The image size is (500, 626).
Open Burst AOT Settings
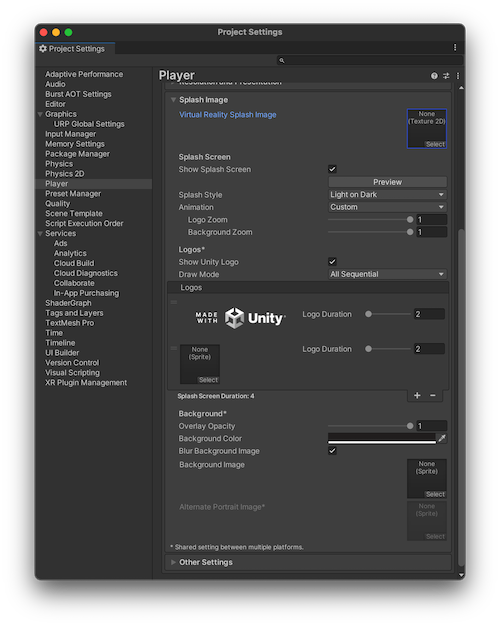click(78, 94)
